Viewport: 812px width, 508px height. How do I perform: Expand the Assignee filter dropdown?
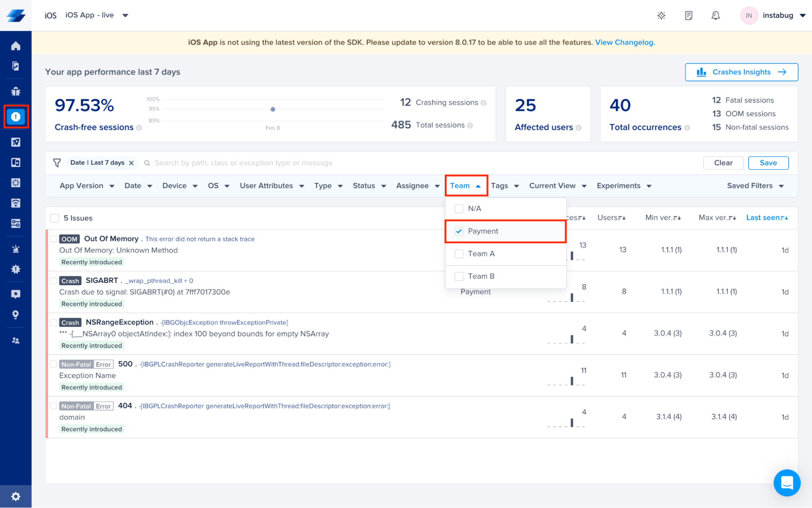point(418,186)
